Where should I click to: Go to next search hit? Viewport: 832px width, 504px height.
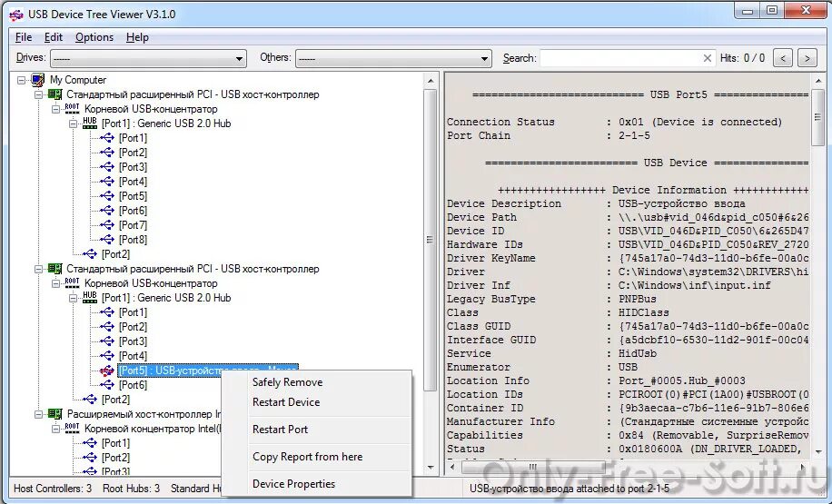807,58
